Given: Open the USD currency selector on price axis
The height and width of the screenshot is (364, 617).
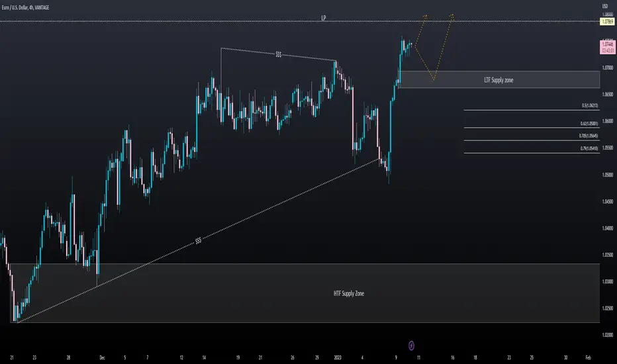Looking at the screenshot, I should click(x=605, y=7).
